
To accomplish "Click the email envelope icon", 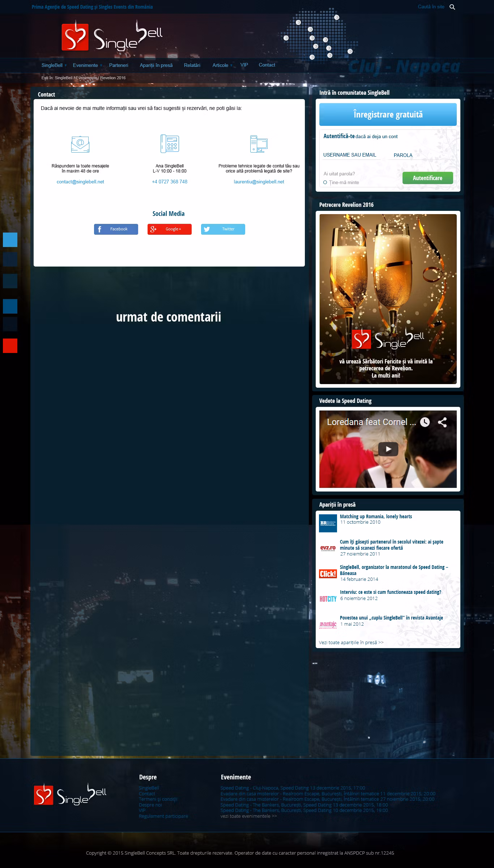I will (80, 144).
